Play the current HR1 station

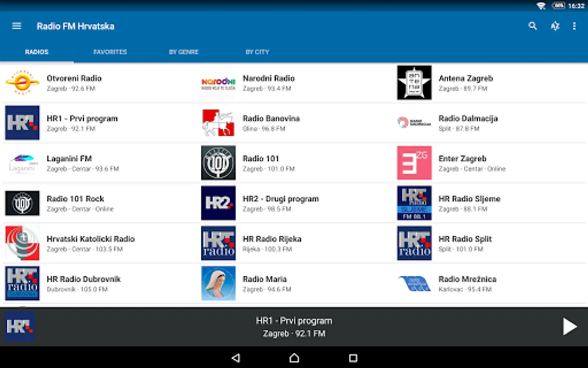[x=569, y=327]
